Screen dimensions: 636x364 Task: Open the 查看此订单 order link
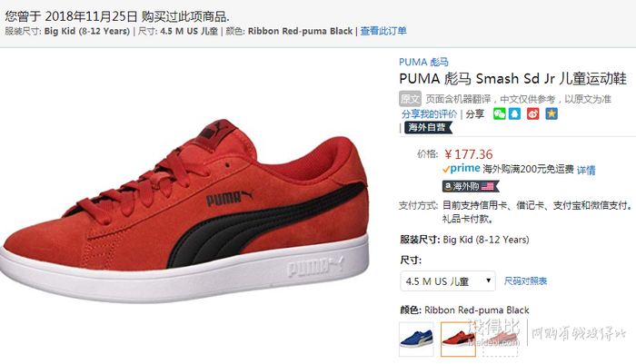pyautogui.click(x=383, y=31)
